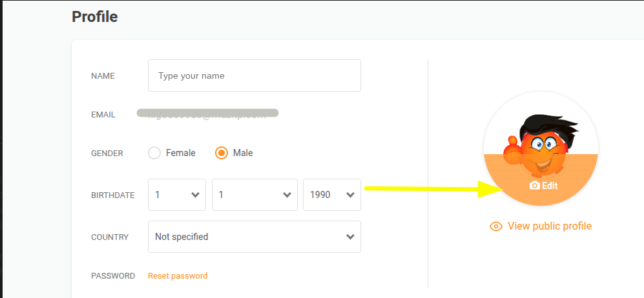Screen dimensions: 644x298
Task: Click the Reset password link
Action: pos(178,276)
